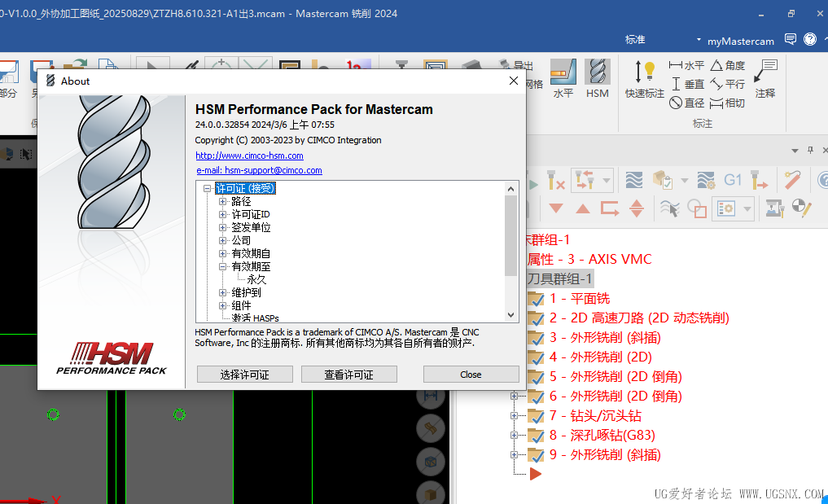This screenshot has height=504, width=828.
Task: Open the HSM ribbon tool
Action: (598, 79)
